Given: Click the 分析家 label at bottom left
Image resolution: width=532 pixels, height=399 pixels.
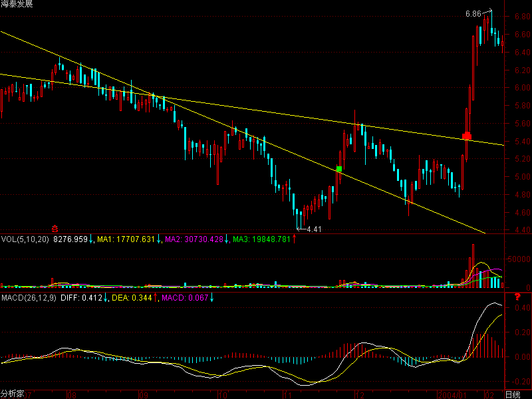Looking at the screenshot, I should [x=12, y=394].
